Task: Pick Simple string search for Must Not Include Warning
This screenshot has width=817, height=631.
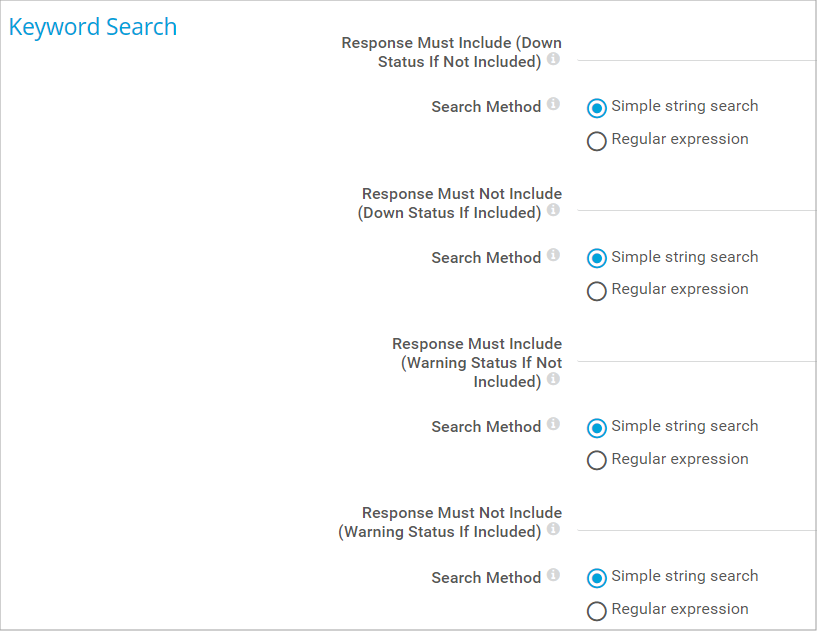Action: (x=597, y=578)
